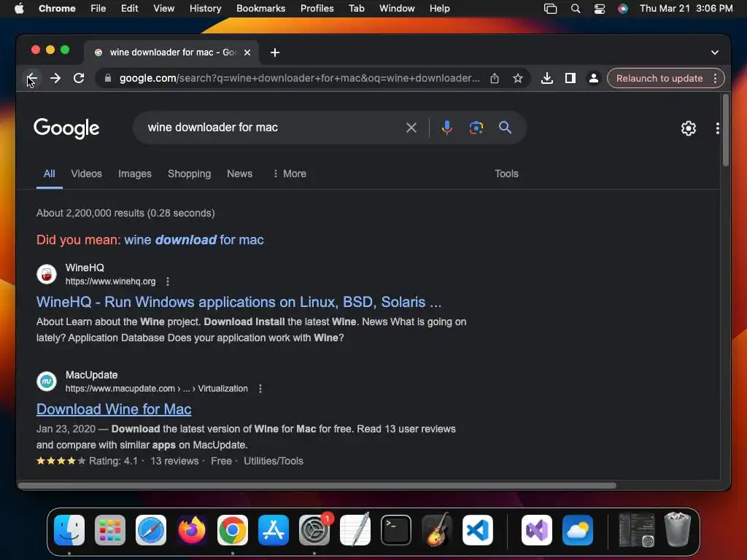The height and width of the screenshot is (560, 747).
Task: Open the View menu
Action: click(x=163, y=9)
